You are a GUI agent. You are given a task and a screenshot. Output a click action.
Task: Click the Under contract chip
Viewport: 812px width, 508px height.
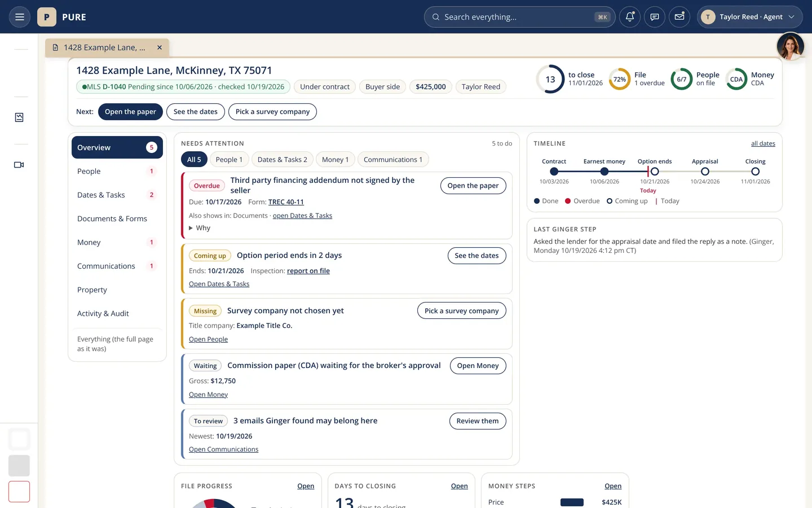click(325, 87)
